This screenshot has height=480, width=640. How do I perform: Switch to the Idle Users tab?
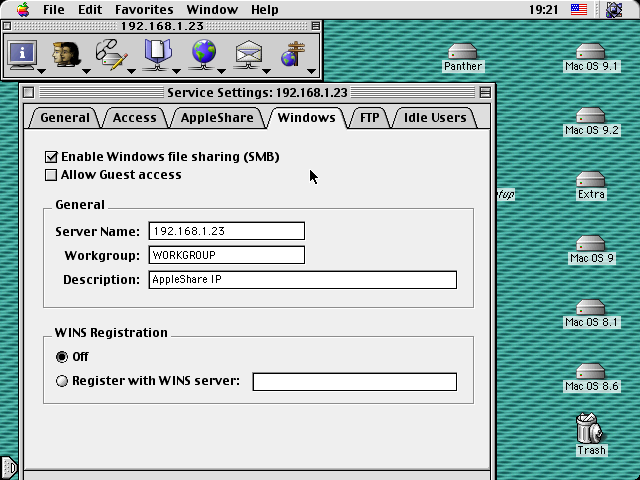(x=435, y=118)
